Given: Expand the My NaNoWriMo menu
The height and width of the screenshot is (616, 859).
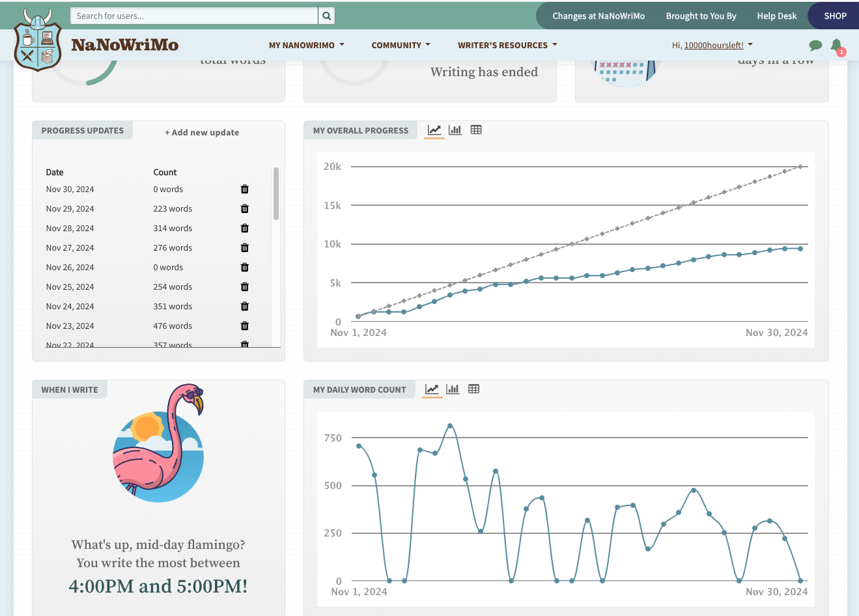Looking at the screenshot, I should click(306, 45).
